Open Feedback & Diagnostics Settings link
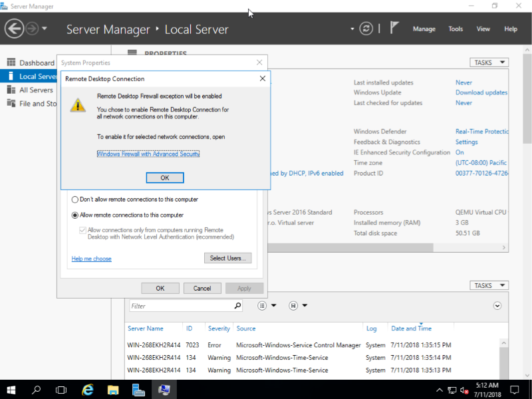Screen dimensions: 532x399 coord(466,142)
